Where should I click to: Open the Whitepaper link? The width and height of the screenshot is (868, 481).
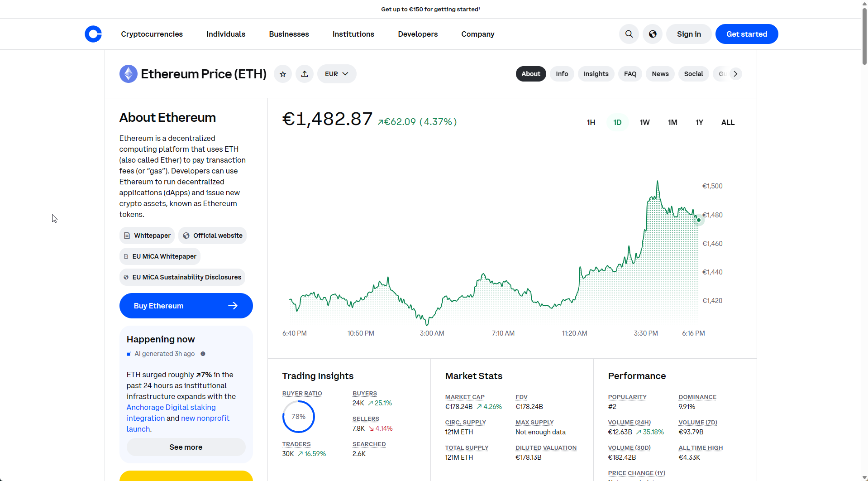click(147, 236)
